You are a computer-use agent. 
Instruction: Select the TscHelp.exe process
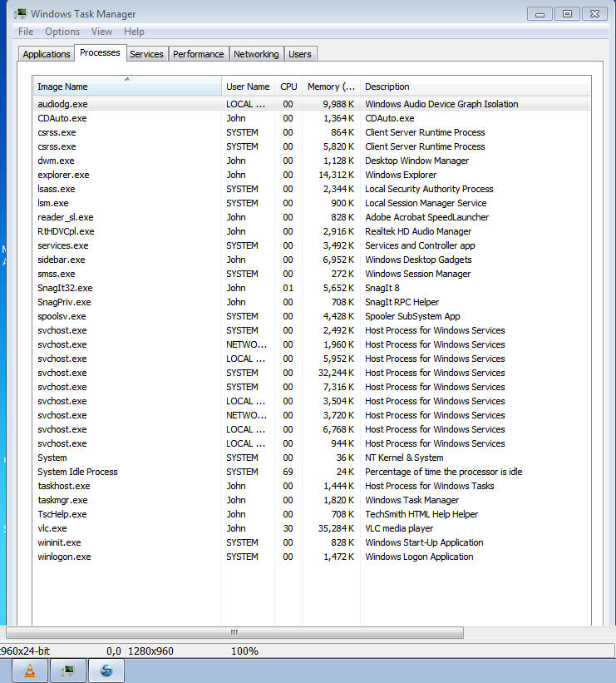(312, 514)
